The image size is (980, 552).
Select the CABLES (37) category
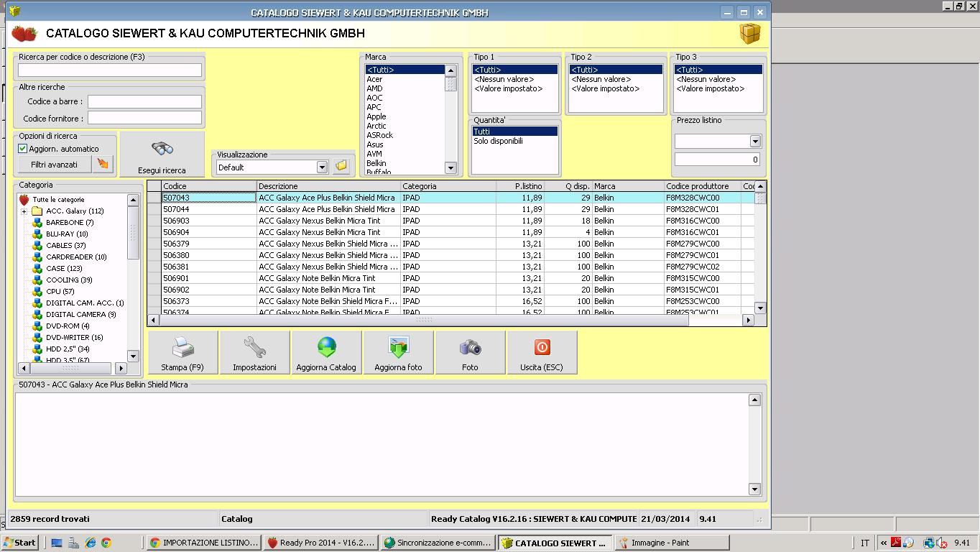[x=65, y=246]
